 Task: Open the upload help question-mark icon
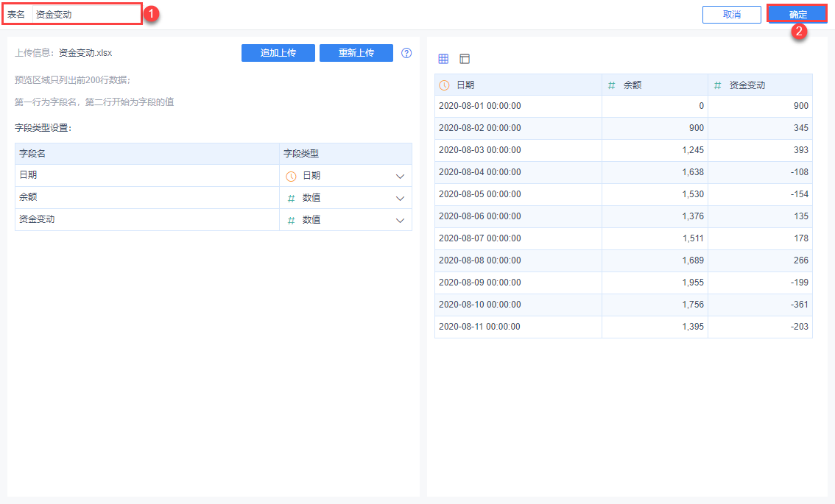coord(406,53)
